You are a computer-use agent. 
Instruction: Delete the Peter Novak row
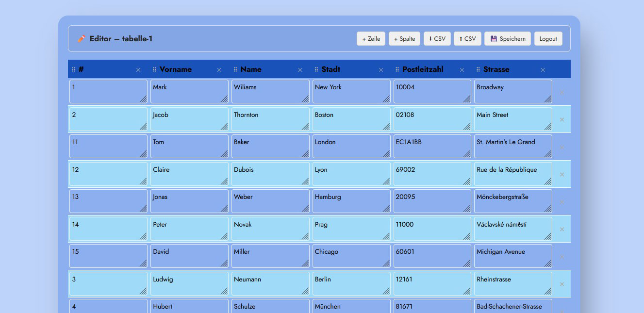click(x=562, y=229)
